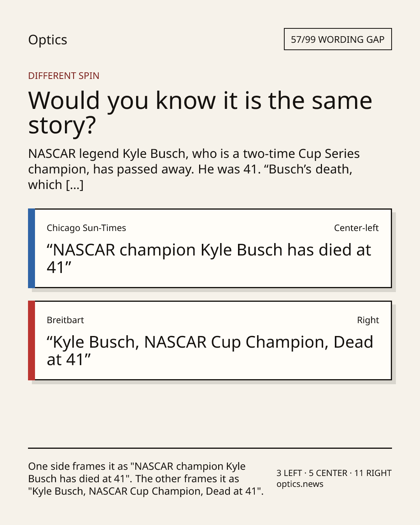Viewport: 420px width, 525px height.
Task: Click the 'One side frames it as' footer text
Action: click(x=146, y=479)
